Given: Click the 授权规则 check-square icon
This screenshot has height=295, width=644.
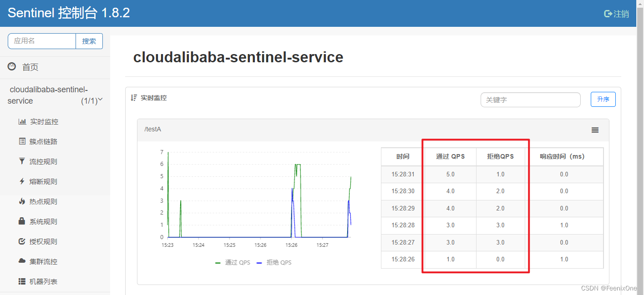Looking at the screenshot, I should tap(22, 241).
